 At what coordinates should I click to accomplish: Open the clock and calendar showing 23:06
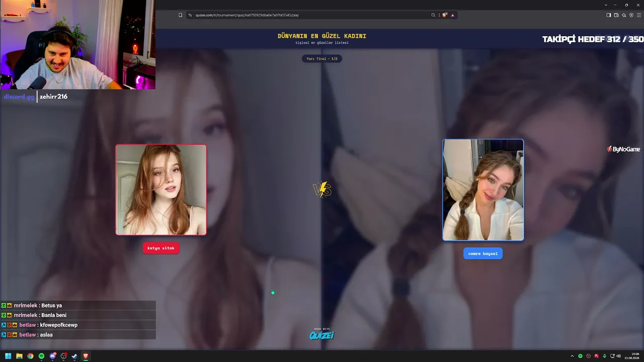(633, 356)
